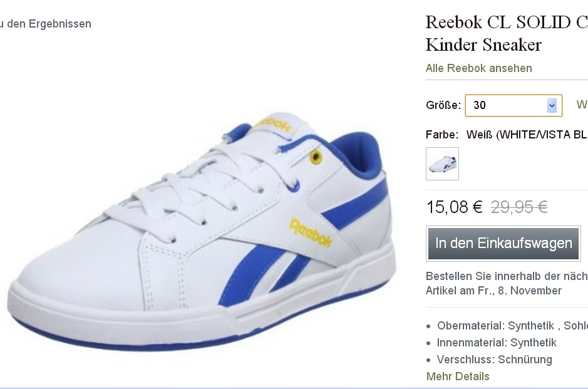Screen dimensions: 588x389
Task: Click the Farbe label
Action: click(441, 135)
